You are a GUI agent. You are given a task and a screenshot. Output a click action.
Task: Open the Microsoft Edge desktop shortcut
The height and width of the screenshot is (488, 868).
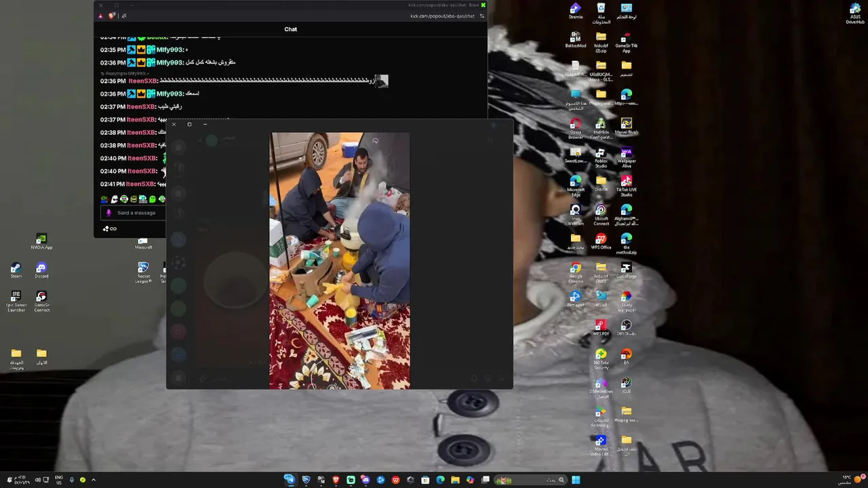tap(575, 186)
